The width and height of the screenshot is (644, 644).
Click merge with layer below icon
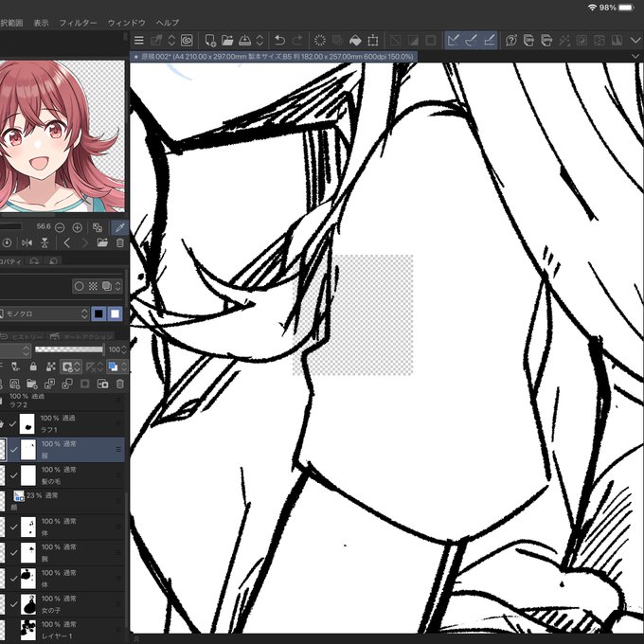point(67,384)
